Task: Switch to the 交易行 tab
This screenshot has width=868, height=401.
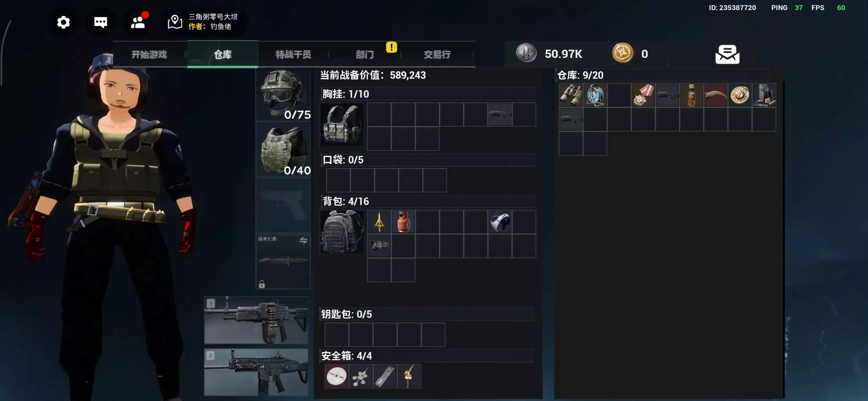Action: (437, 54)
